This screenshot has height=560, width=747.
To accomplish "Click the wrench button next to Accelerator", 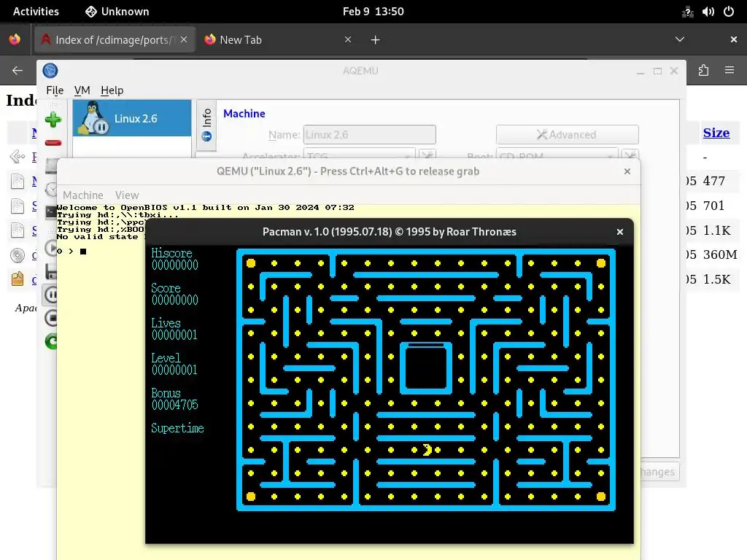I will pos(427,155).
